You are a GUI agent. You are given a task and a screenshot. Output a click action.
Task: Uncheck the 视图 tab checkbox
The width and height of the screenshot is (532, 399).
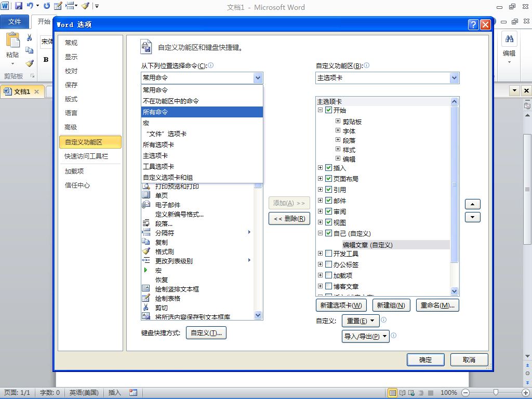coord(328,222)
